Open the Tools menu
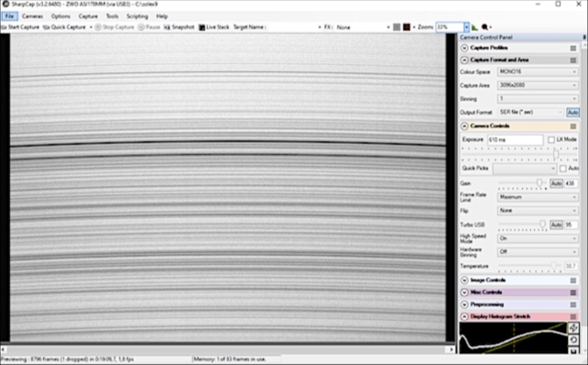 [x=112, y=17]
